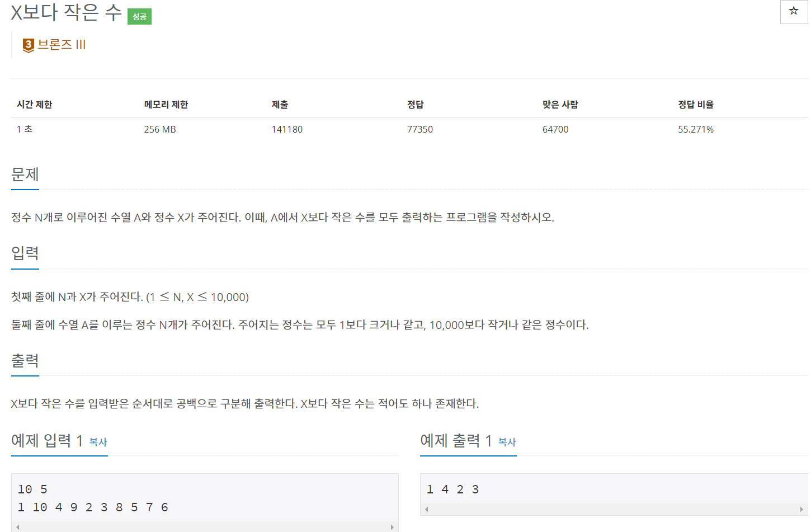The width and height of the screenshot is (811, 532).
Task: Click the '정답 비율' column header
Action: click(696, 105)
